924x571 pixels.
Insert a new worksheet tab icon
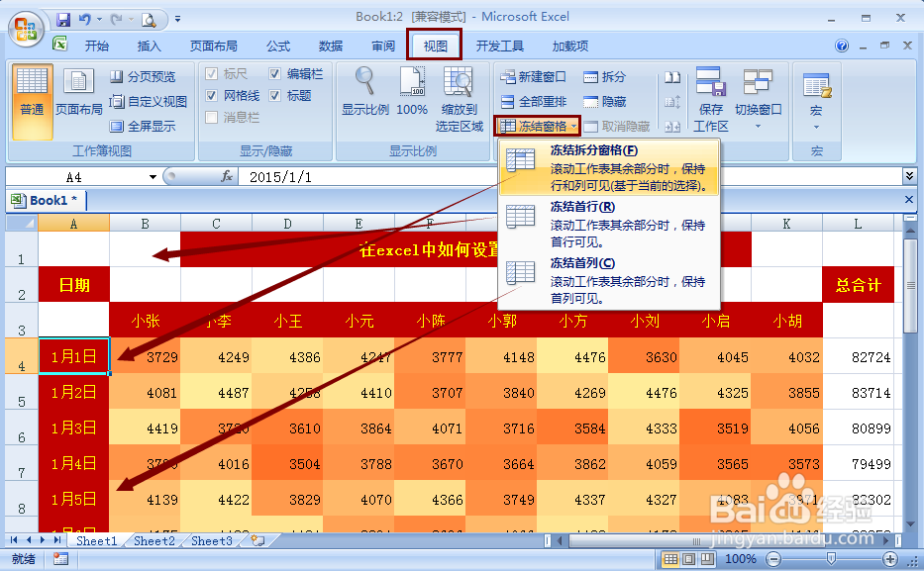(x=257, y=540)
